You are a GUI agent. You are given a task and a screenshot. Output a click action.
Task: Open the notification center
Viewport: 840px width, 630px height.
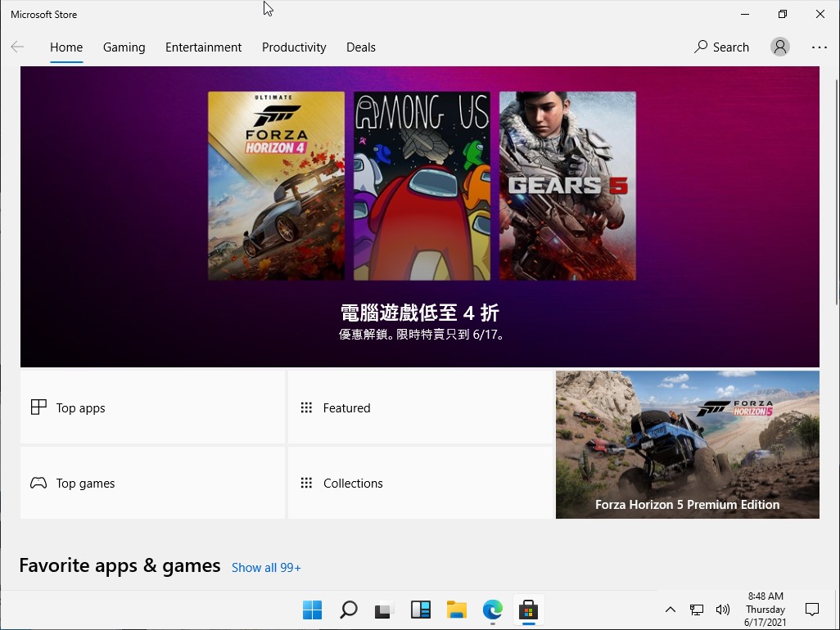[811, 610]
